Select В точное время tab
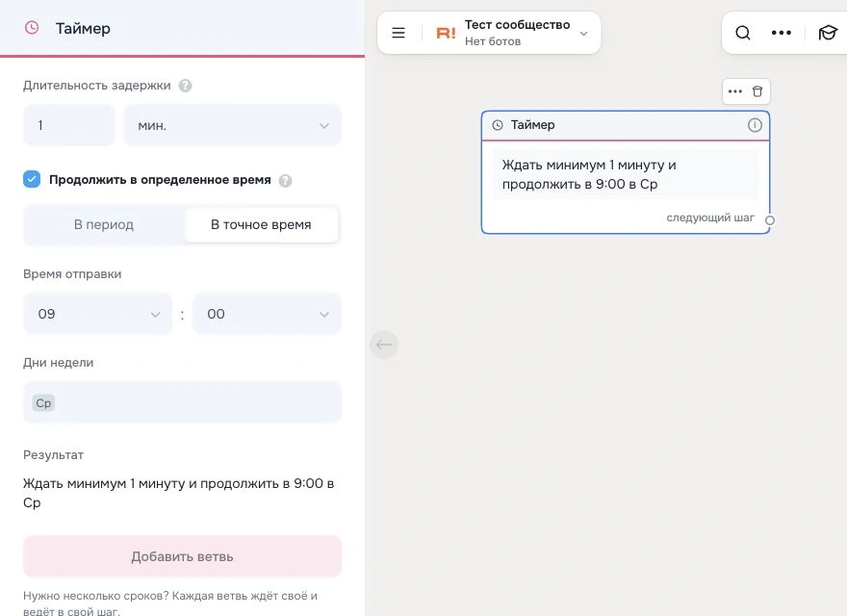Screen dimensions: 847x616 [x=261, y=225]
